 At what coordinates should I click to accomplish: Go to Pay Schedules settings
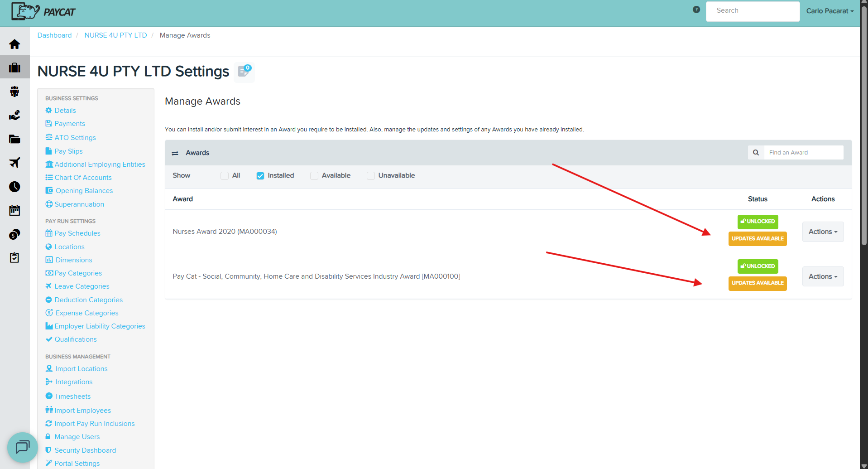pos(77,233)
